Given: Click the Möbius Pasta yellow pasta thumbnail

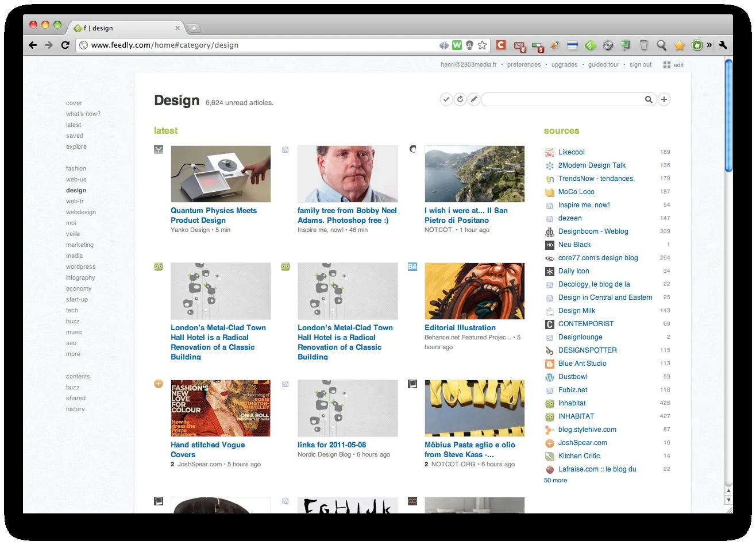Looking at the screenshot, I should coord(475,408).
